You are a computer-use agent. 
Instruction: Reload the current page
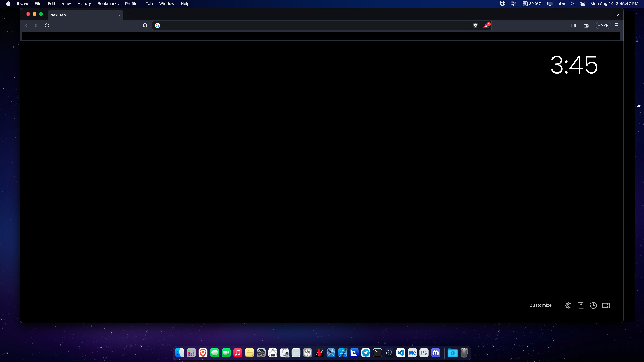click(x=47, y=25)
